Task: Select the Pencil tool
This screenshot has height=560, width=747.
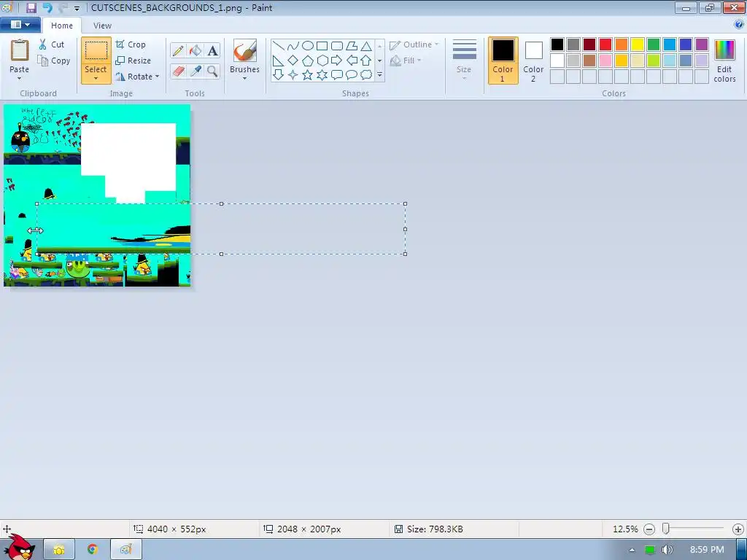Action: (178, 50)
